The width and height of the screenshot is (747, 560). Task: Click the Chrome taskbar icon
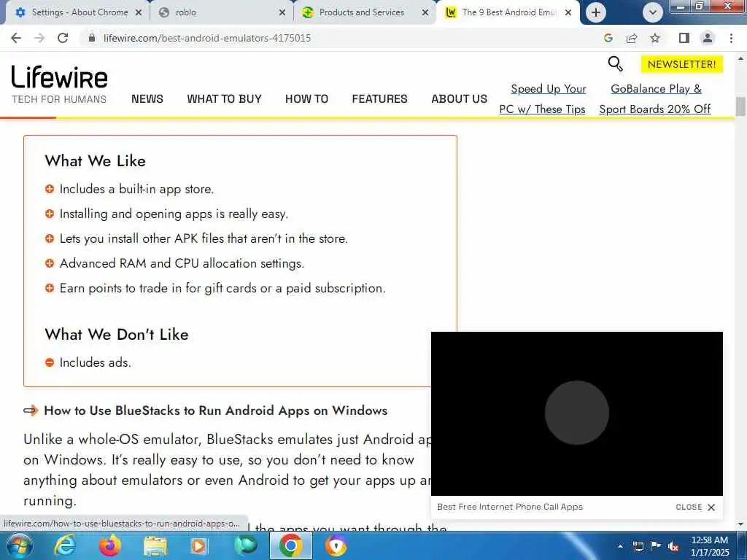click(x=291, y=545)
